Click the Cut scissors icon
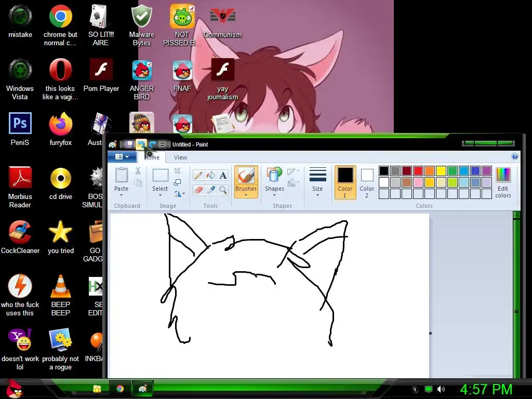The image size is (532, 399). pyautogui.click(x=138, y=170)
